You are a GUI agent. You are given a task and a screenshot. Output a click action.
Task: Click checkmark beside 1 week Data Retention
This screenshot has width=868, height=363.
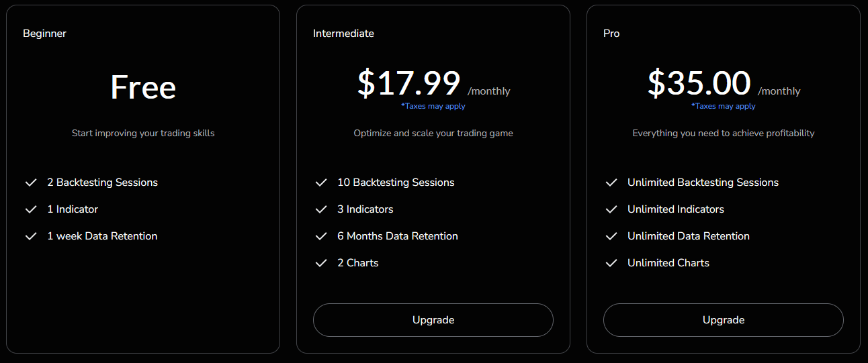click(31, 236)
